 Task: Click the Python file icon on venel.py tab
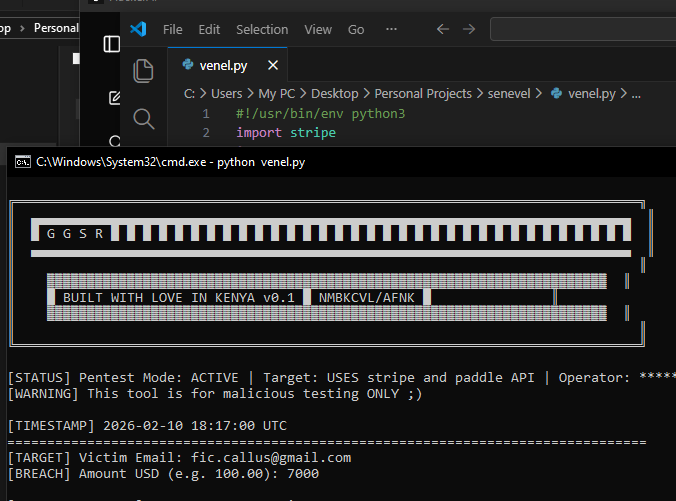coord(188,65)
